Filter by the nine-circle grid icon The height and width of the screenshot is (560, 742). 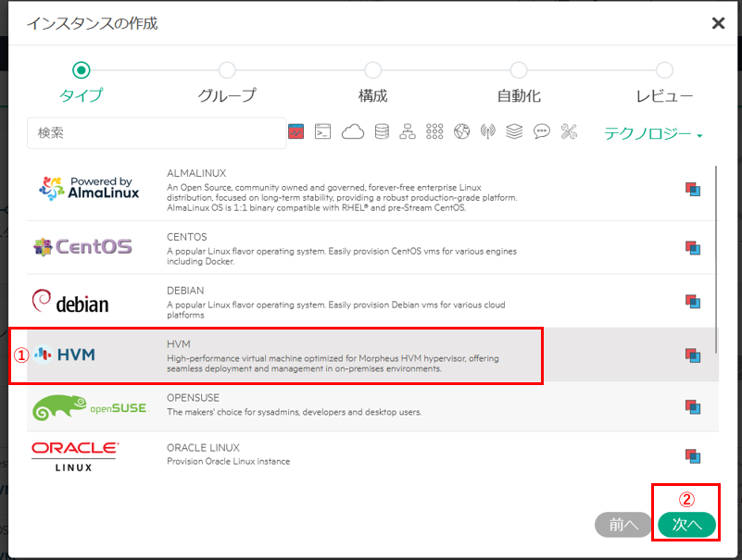click(x=434, y=131)
